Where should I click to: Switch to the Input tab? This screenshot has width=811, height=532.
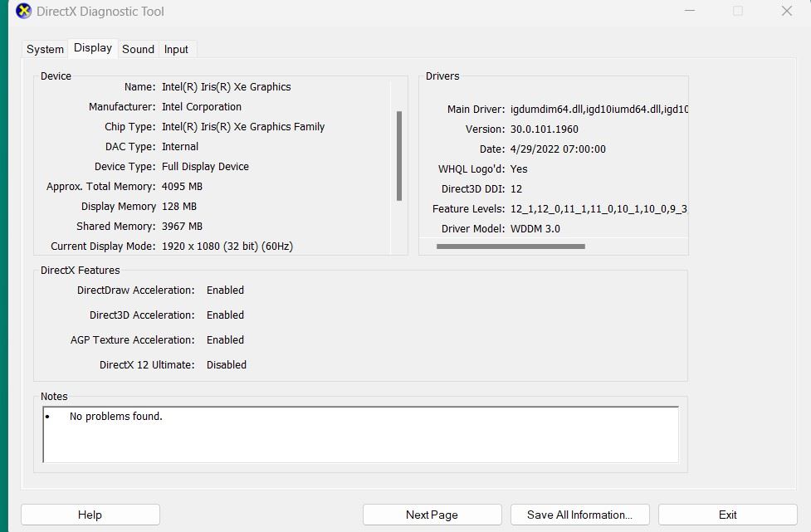click(176, 49)
